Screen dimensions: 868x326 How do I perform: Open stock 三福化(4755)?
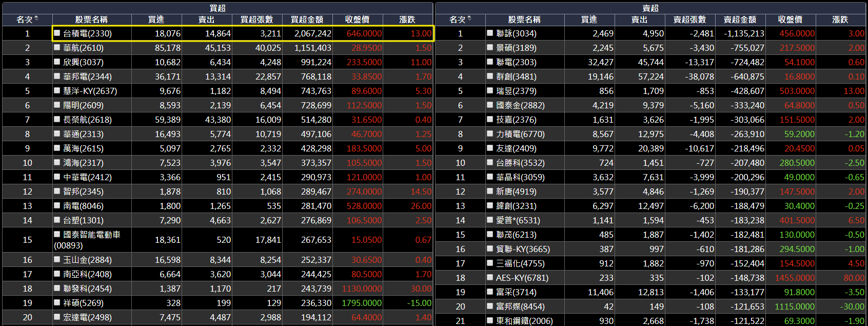[520, 263]
